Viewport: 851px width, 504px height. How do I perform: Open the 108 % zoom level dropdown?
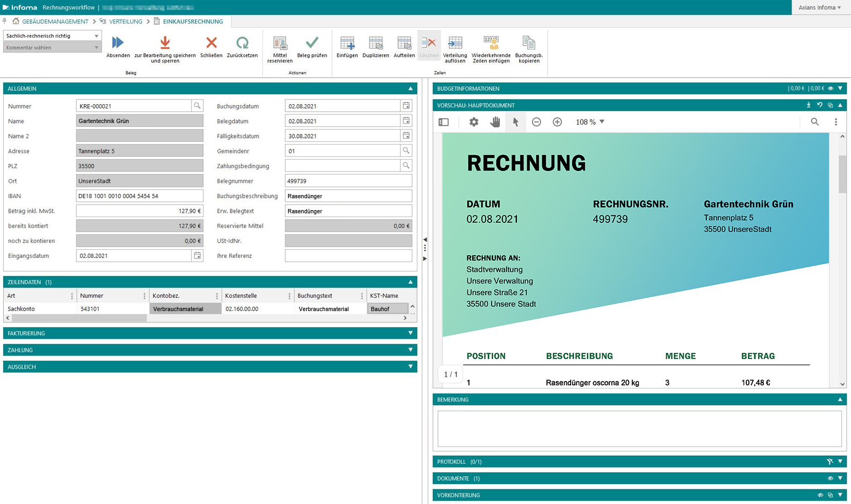pyautogui.click(x=590, y=122)
